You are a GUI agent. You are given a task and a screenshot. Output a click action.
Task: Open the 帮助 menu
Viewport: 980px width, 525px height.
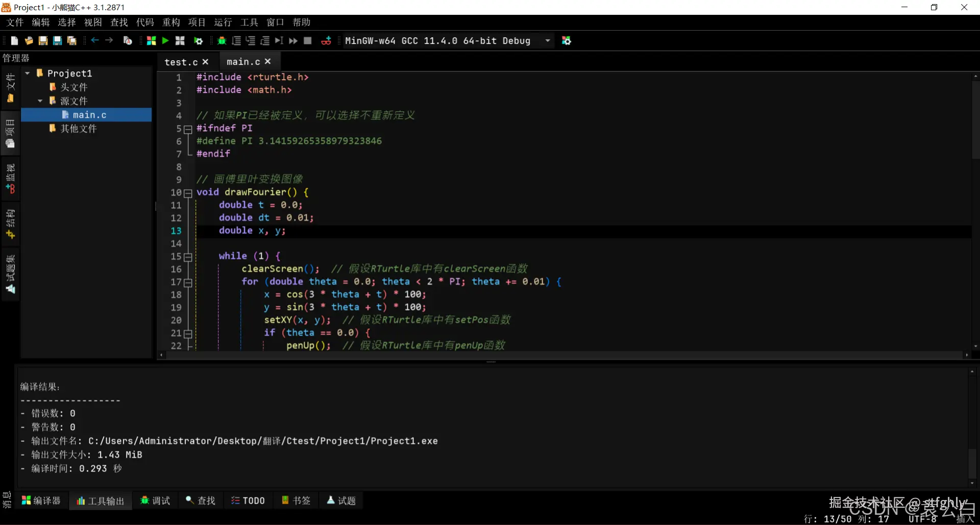click(301, 22)
